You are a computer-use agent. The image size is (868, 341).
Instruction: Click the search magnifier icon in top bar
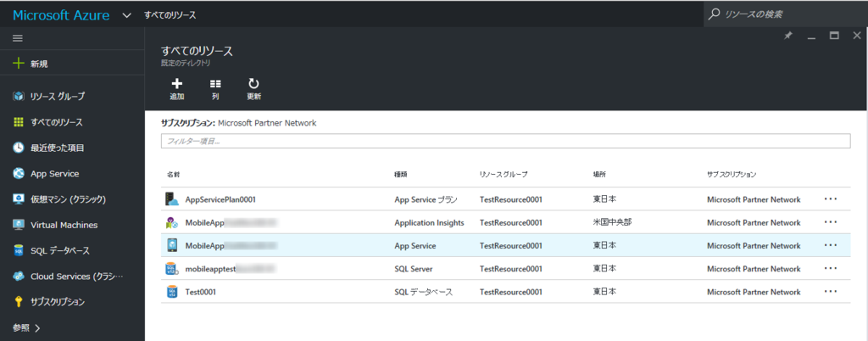pyautogui.click(x=715, y=14)
